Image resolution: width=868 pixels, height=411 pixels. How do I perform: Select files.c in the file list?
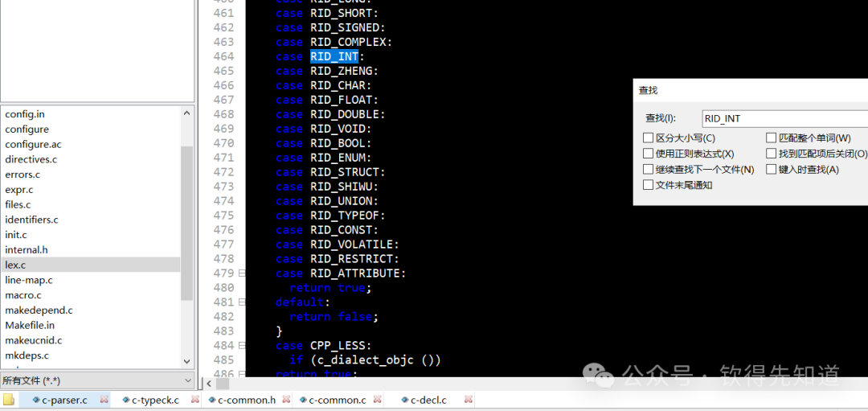point(18,204)
